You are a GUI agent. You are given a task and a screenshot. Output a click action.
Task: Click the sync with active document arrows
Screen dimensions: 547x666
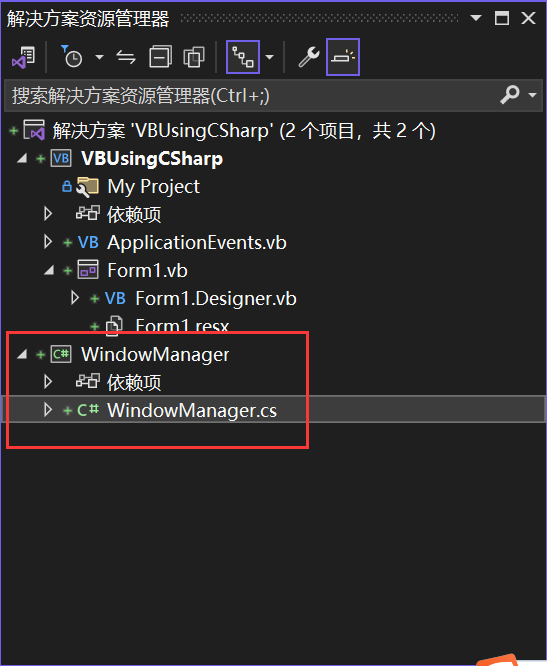tap(126, 57)
